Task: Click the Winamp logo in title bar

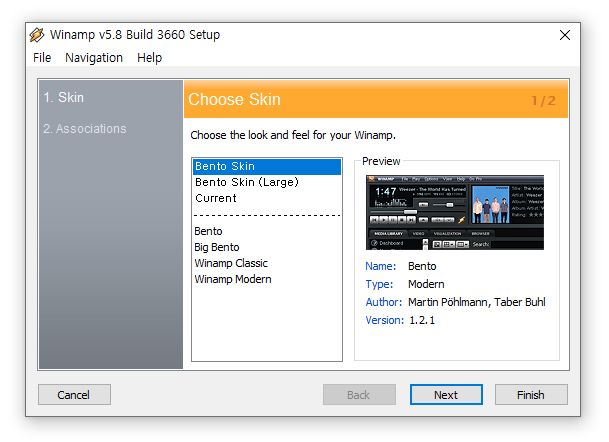Action: point(37,35)
